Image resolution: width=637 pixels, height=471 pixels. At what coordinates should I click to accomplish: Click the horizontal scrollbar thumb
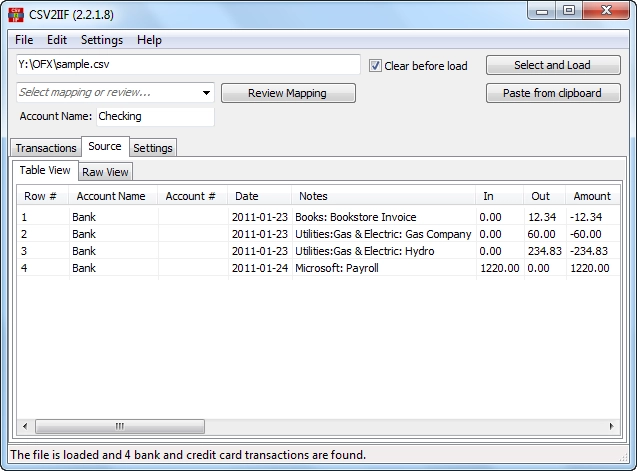pos(120,426)
